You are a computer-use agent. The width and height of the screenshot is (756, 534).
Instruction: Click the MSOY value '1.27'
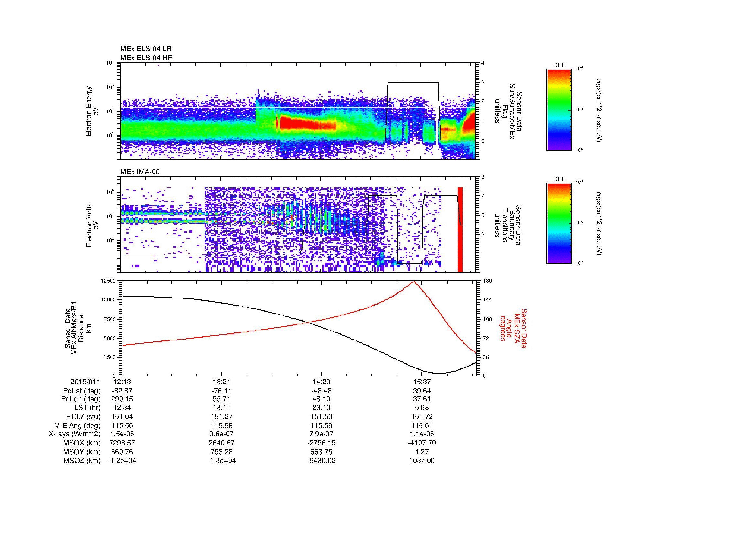[422, 452]
